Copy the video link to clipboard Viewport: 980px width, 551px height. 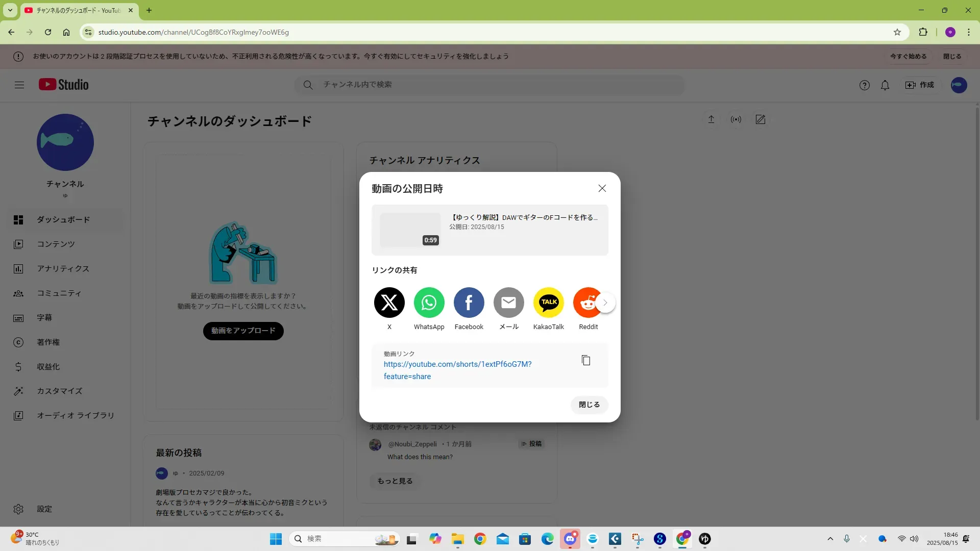coord(586,361)
